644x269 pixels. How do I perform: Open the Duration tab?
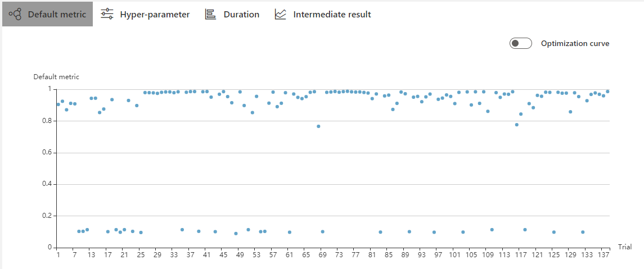241,14
